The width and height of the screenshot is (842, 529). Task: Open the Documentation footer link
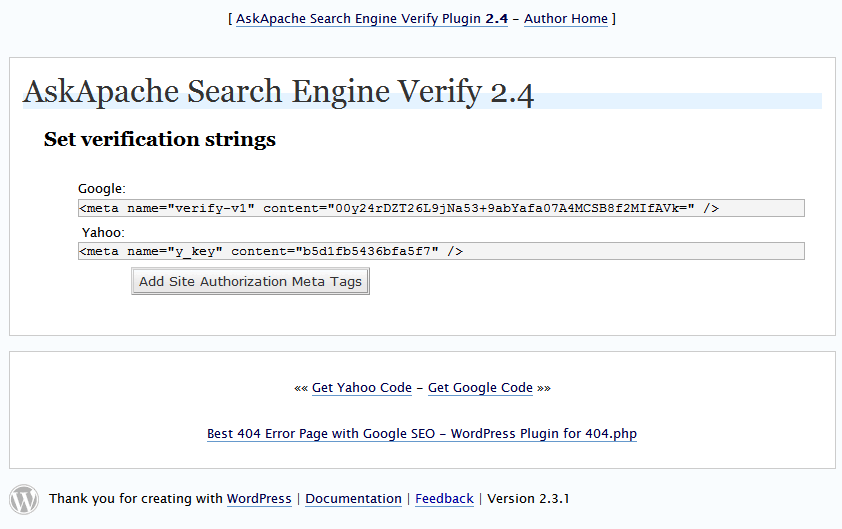tap(353, 498)
